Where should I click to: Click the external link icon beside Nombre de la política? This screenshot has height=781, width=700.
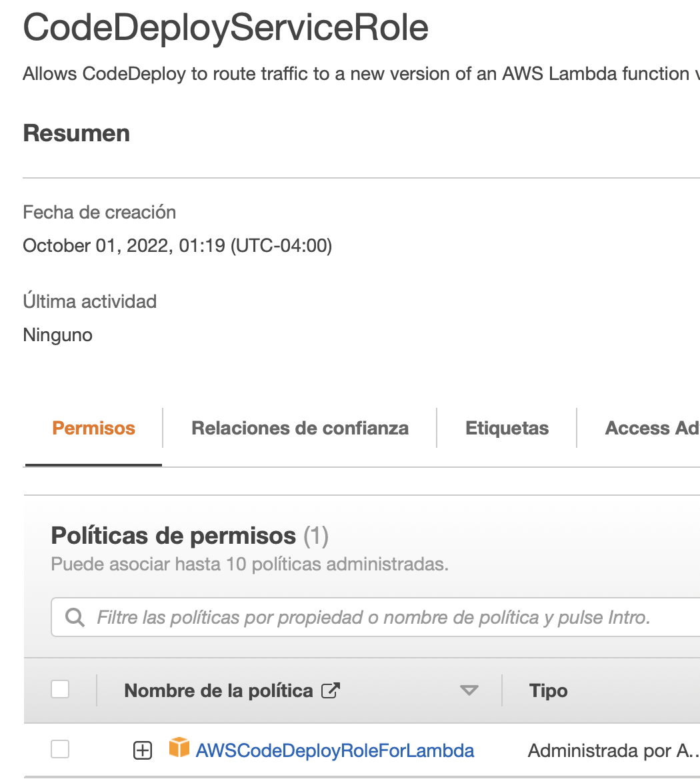pos(331,690)
